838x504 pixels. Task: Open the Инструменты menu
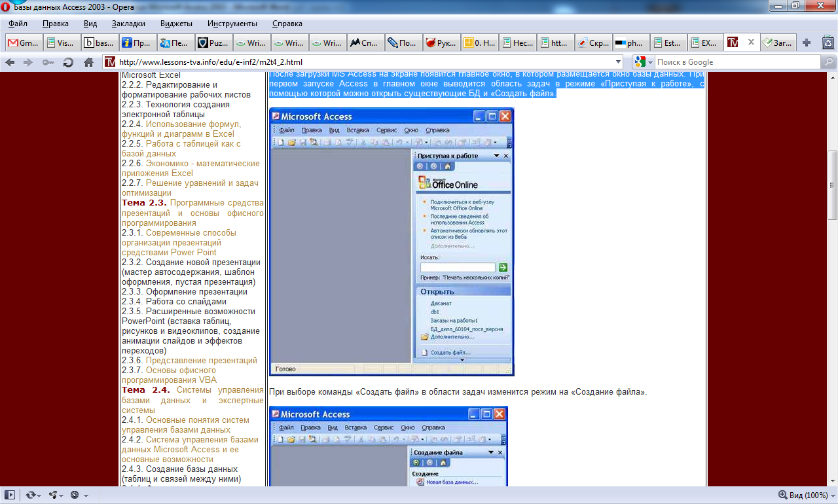pyautogui.click(x=232, y=24)
